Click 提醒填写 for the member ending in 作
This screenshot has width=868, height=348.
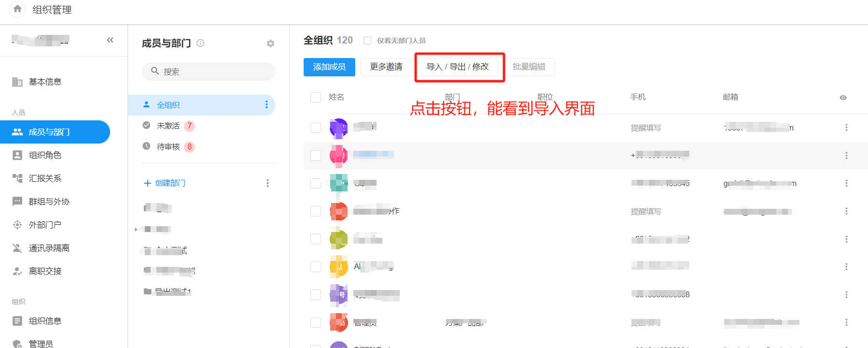click(646, 212)
